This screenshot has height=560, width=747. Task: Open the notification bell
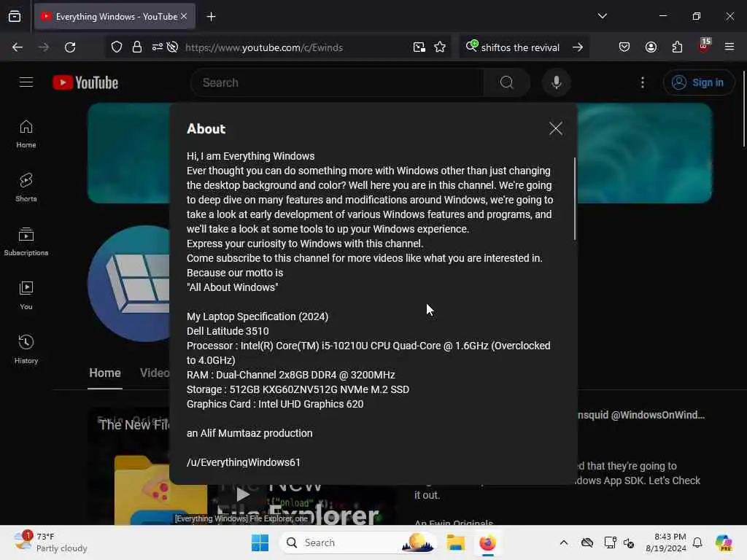tap(697, 542)
